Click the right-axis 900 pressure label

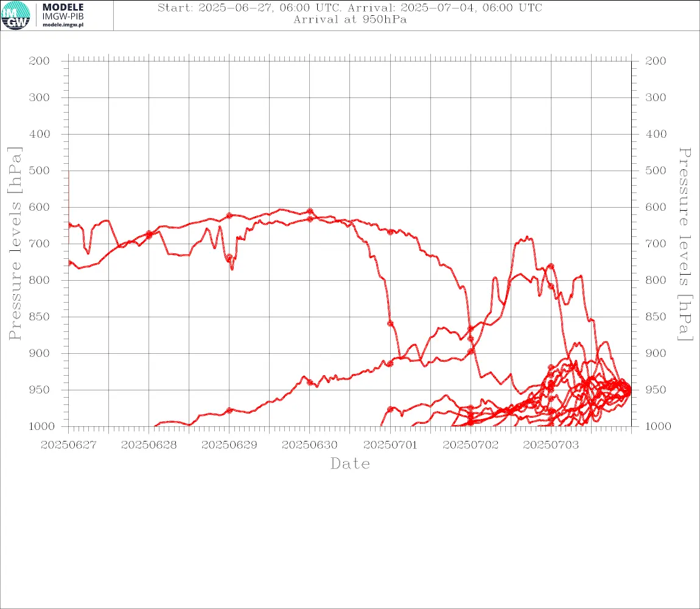pyautogui.click(x=656, y=353)
